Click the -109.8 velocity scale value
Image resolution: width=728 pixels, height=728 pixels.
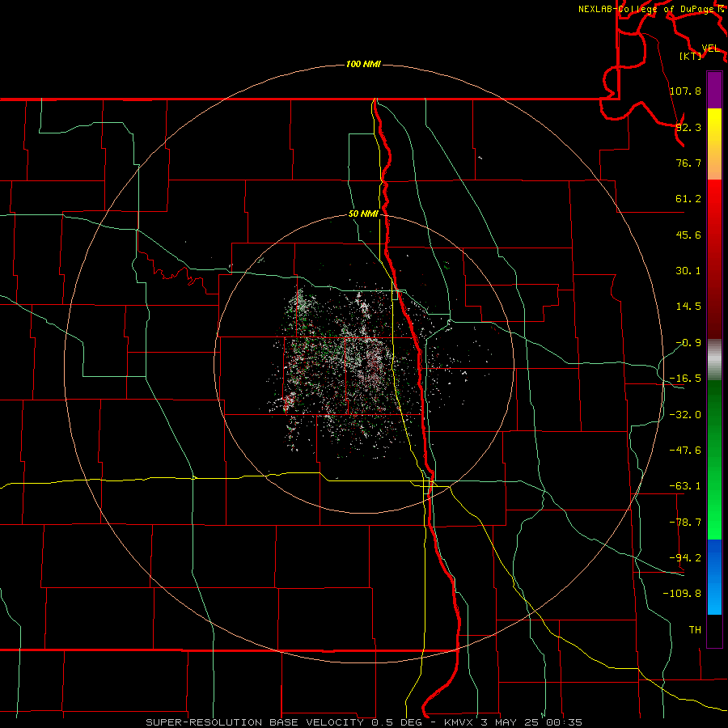click(682, 594)
